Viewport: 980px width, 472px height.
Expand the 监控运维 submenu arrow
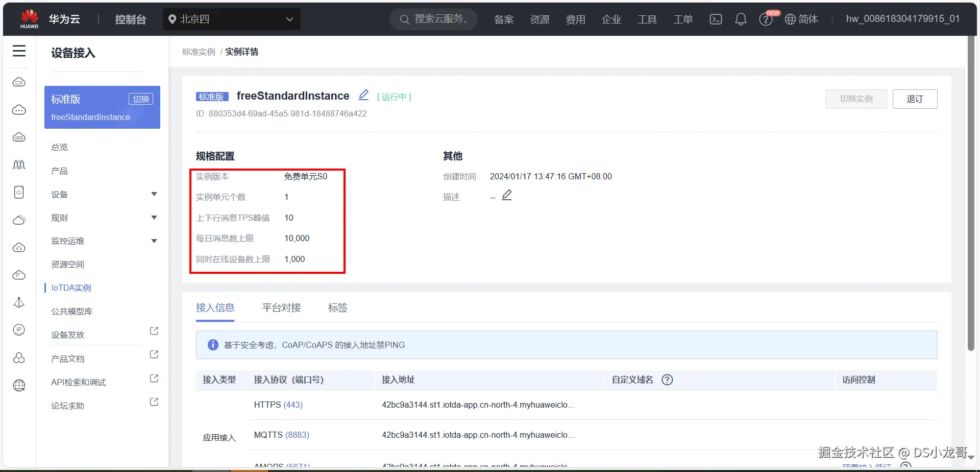tap(154, 241)
